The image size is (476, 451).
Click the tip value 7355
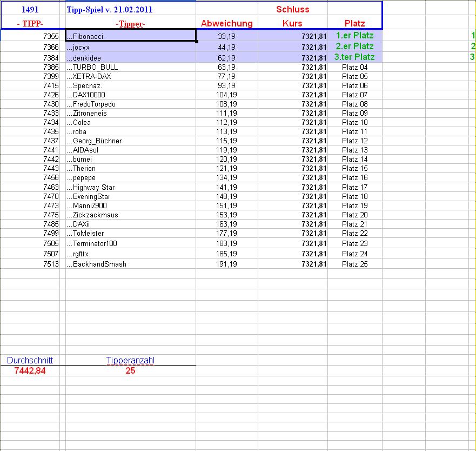click(x=51, y=36)
